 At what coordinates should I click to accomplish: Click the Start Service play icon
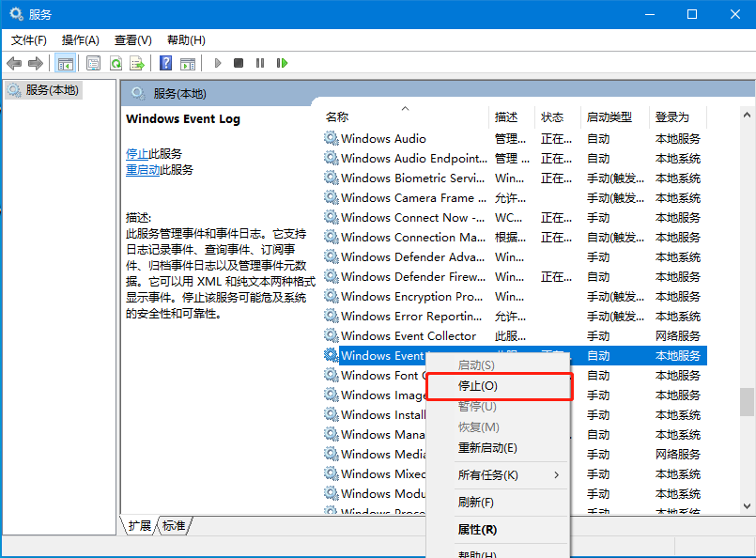pyautogui.click(x=218, y=63)
